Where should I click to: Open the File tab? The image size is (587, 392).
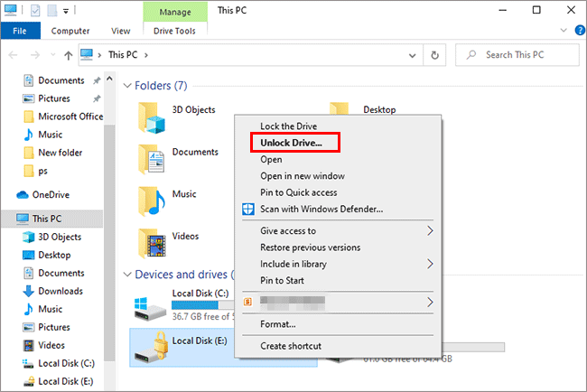(x=20, y=31)
